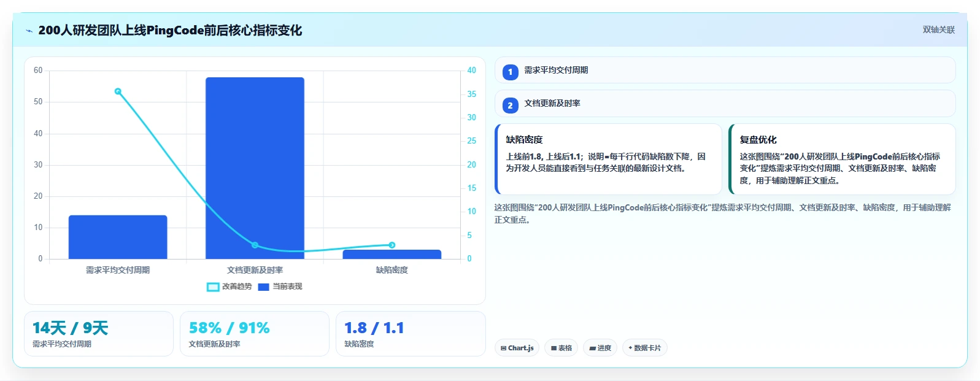The width and height of the screenshot is (980, 381).
Task: Select the Chart.js tag
Action: point(517,348)
